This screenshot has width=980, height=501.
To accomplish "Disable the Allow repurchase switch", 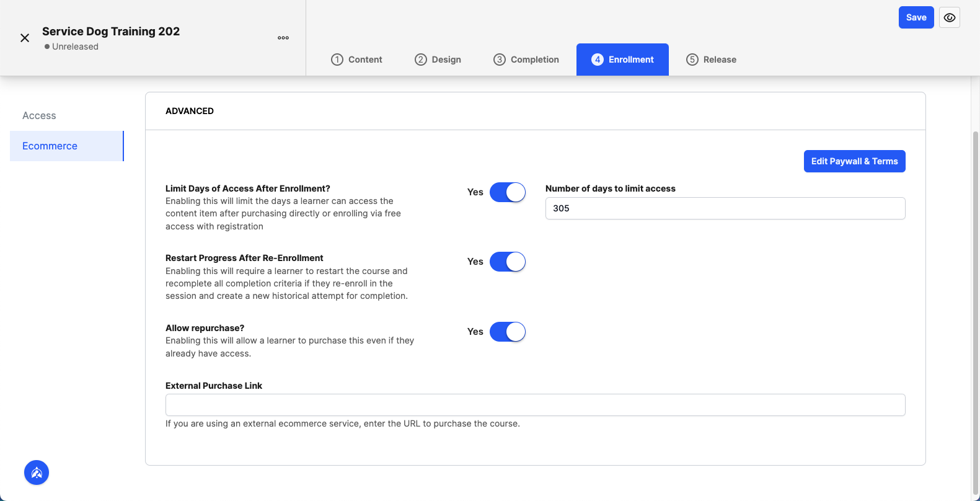I will (x=508, y=332).
